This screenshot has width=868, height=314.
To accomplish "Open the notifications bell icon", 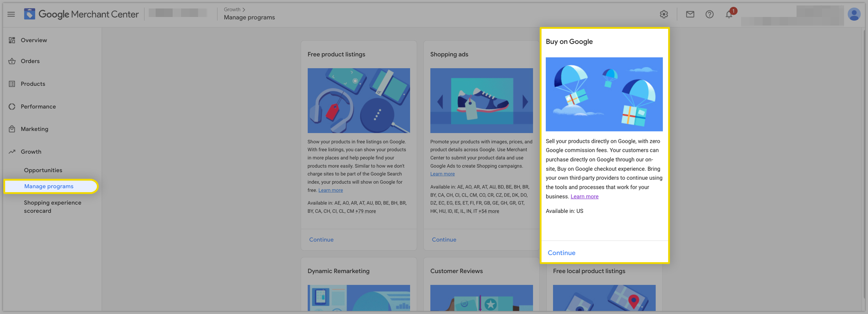I will pos(729,14).
